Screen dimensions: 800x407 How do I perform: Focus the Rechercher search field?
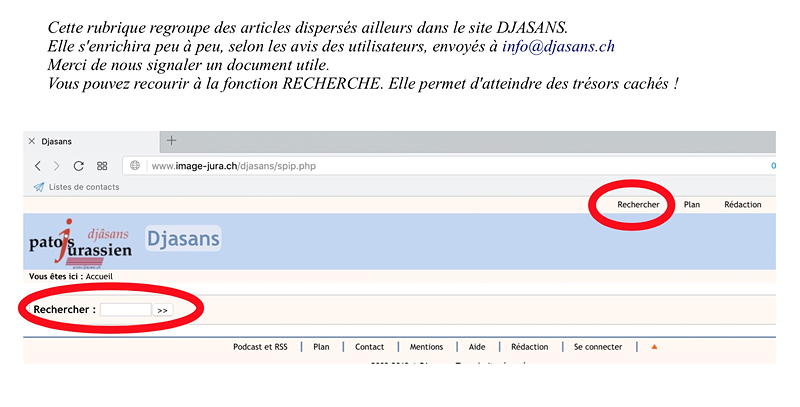pos(126,310)
